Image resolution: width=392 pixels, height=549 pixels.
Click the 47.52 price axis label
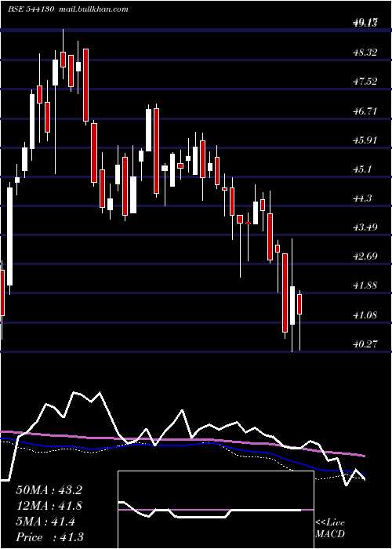365,82
